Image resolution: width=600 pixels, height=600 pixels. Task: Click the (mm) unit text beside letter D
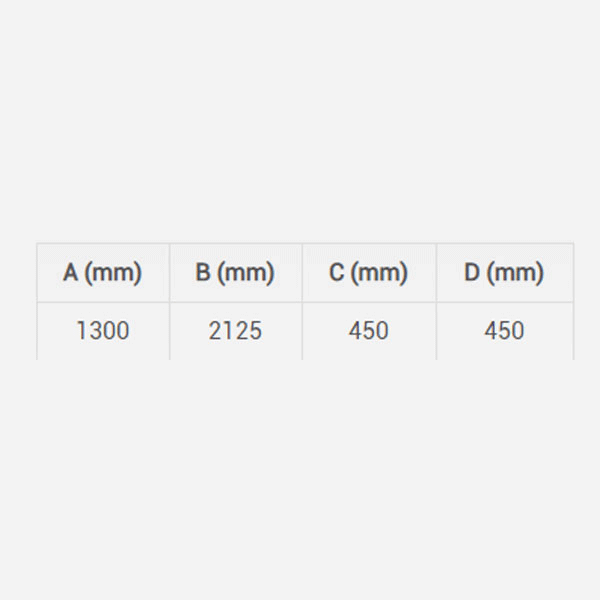click(515, 273)
